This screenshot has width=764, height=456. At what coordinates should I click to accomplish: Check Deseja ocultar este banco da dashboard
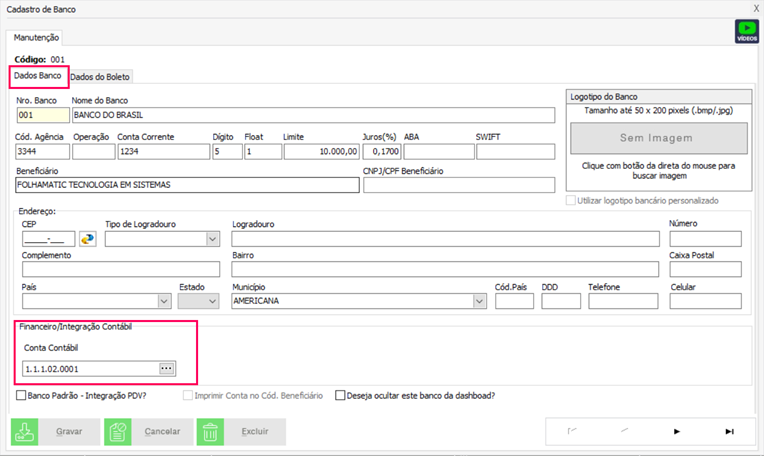coord(340,396)
